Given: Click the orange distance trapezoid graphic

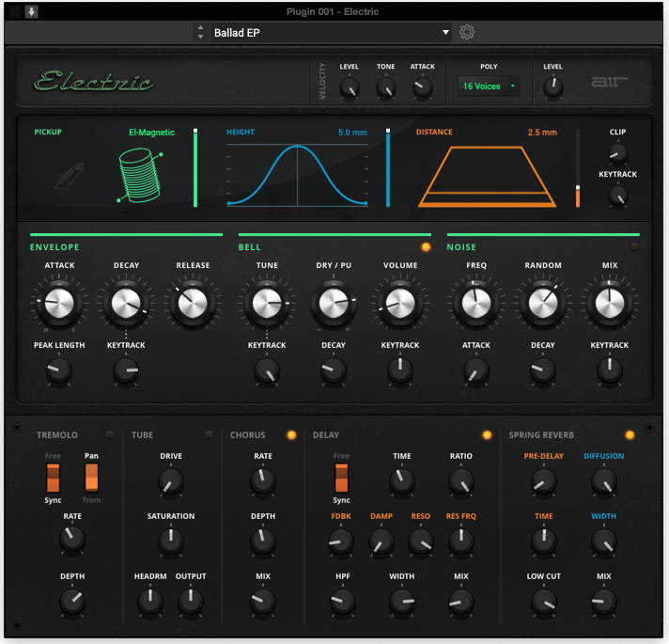Looking at the screenshot, I should click(489, 176).
